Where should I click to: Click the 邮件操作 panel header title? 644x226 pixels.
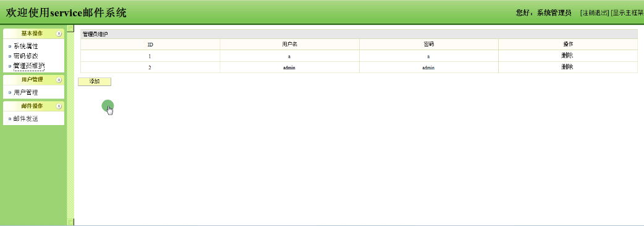point(32,106)
